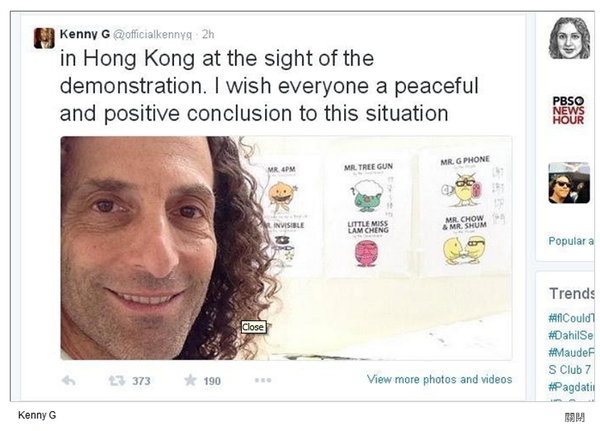The image size is (600, 431).
Task: Click Kenny G's small profile avatar
Action: pyautogui.click(x=44, y=38)
